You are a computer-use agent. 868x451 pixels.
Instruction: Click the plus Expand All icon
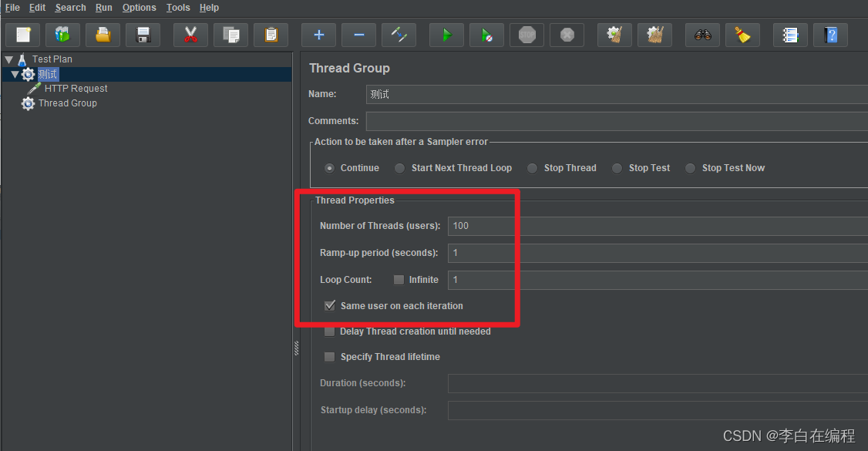319,35
